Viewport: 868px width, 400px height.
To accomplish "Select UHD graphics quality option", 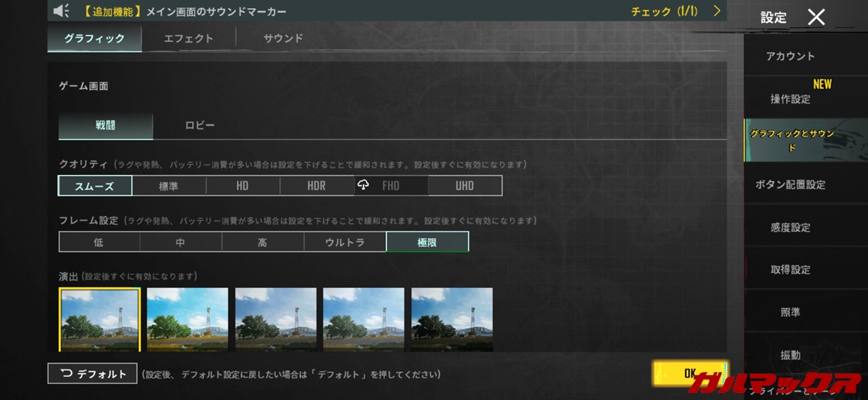I will (x=465, y=186).
